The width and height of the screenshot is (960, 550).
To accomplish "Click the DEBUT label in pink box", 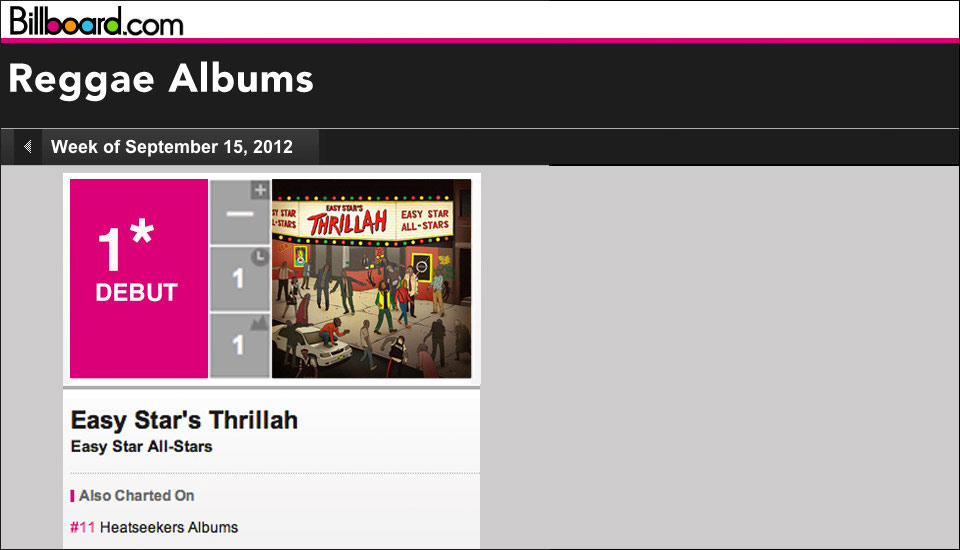I will [x=137, y=293].
